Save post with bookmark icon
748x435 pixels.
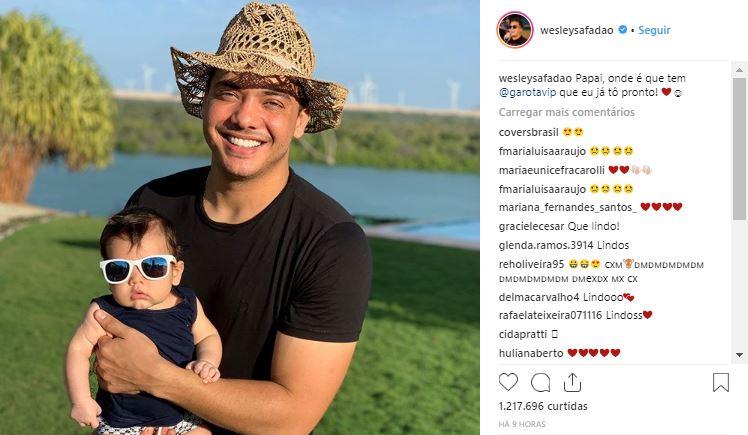721,382
